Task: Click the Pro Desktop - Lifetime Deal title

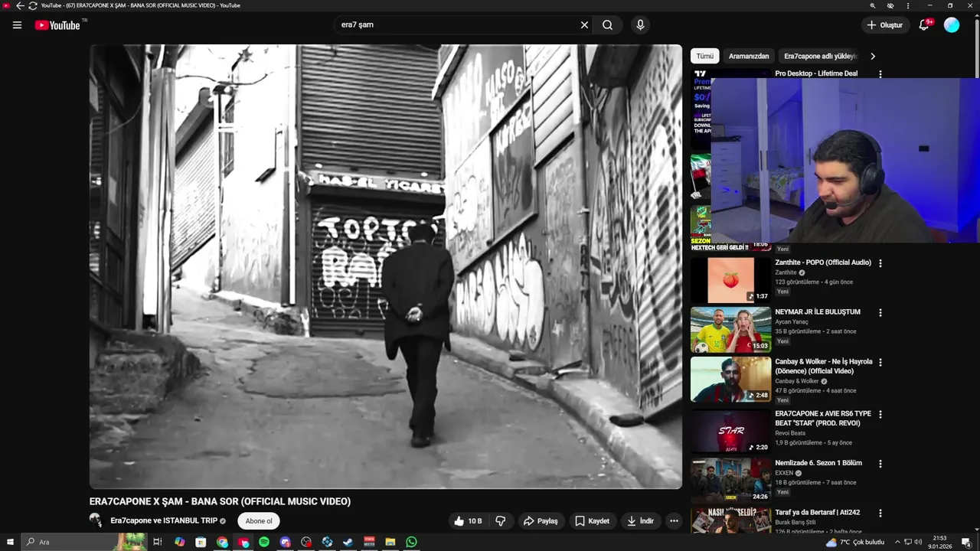Action: 816,73
